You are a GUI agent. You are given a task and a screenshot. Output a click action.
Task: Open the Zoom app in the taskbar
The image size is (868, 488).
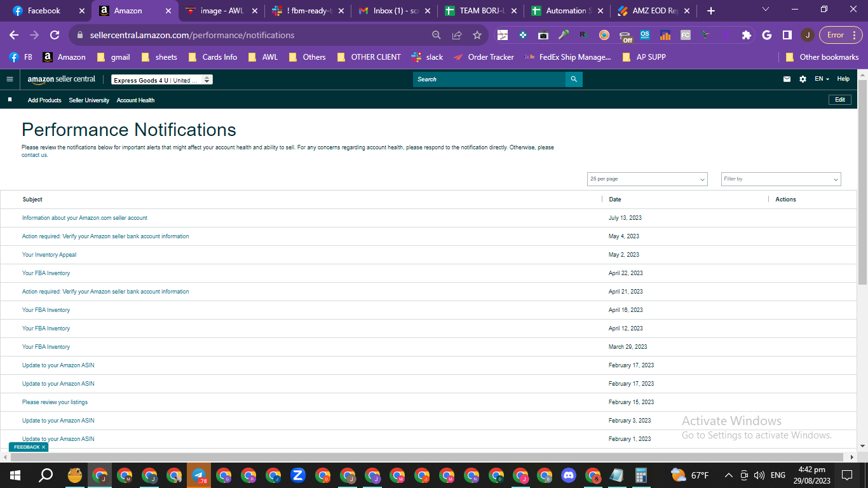297,475
